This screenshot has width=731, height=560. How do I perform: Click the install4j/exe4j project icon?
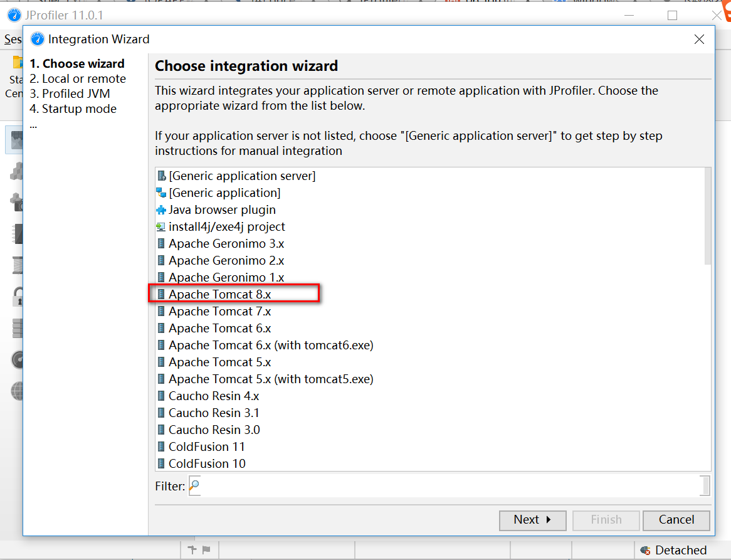[x=161, y=226]
